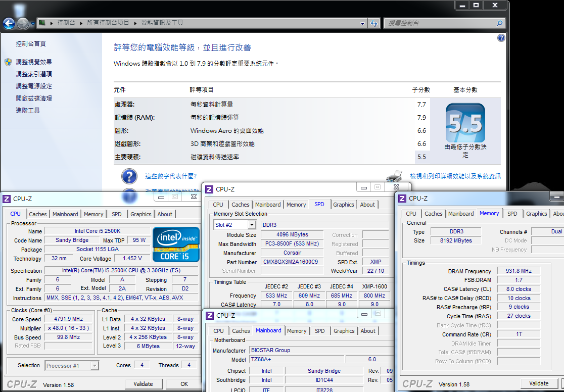The height and width of the screenshot is (392, 564).
Task: Open the help question mark icon
Action: 501,38
